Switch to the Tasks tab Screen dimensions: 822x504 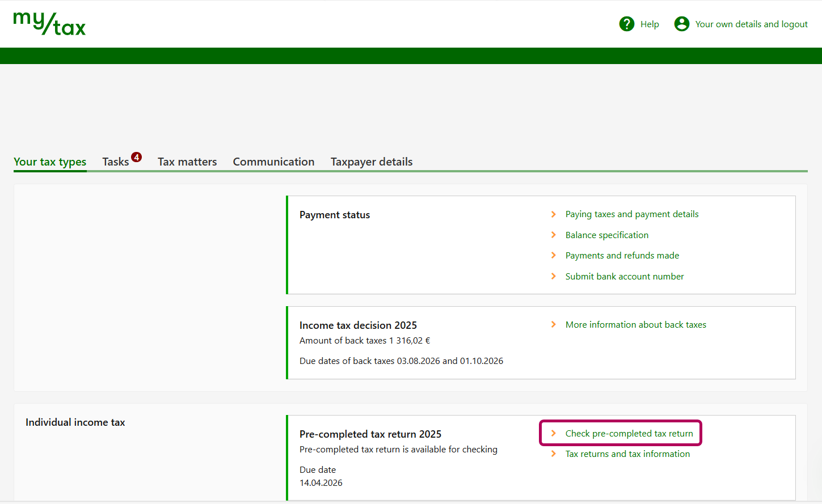(x=116, y=162)
